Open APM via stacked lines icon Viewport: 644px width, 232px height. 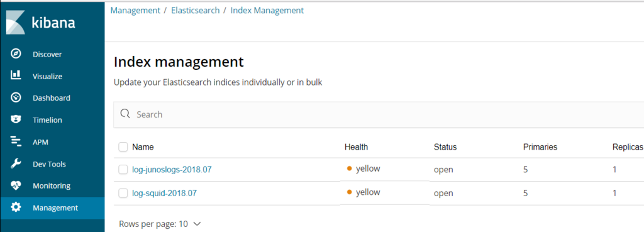coord(16,141)
